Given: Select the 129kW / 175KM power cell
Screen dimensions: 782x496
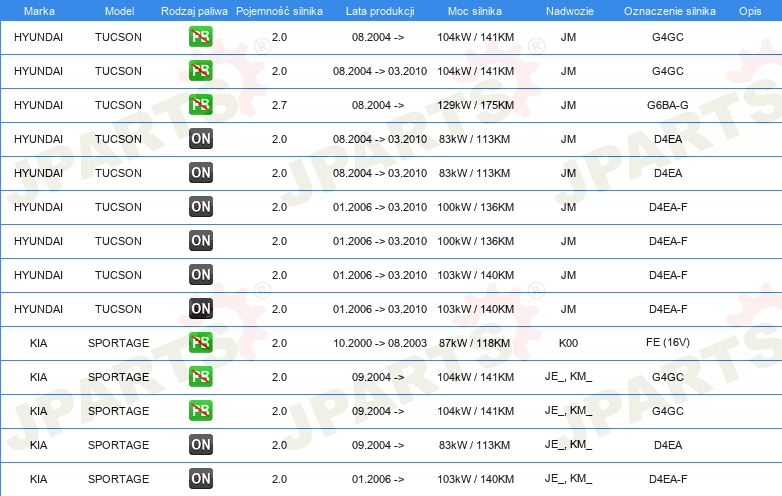Looking at the screenshot, I should pyautogui.click(x=476, y=105).
